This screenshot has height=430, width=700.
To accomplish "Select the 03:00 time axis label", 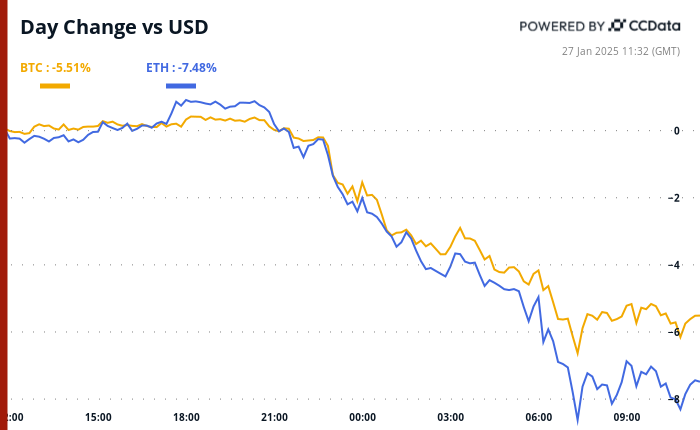I will tap(450, 417).
